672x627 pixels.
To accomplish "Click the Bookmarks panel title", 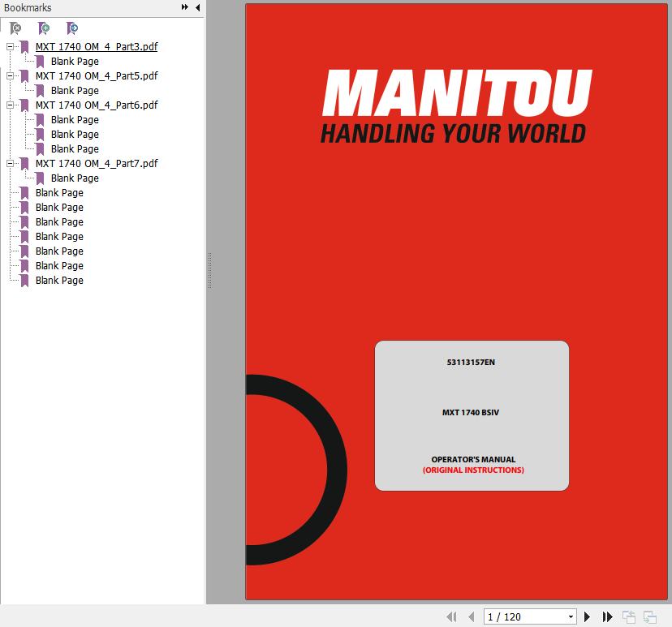I will (28, 8).
